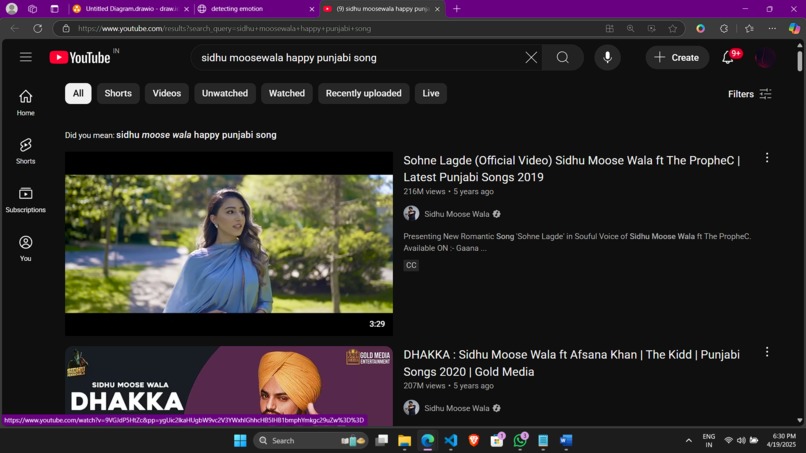This screenshot has height=453, width=806.
Task: Open browser extensions puzzle icon
Action: [x=724, y=29]
